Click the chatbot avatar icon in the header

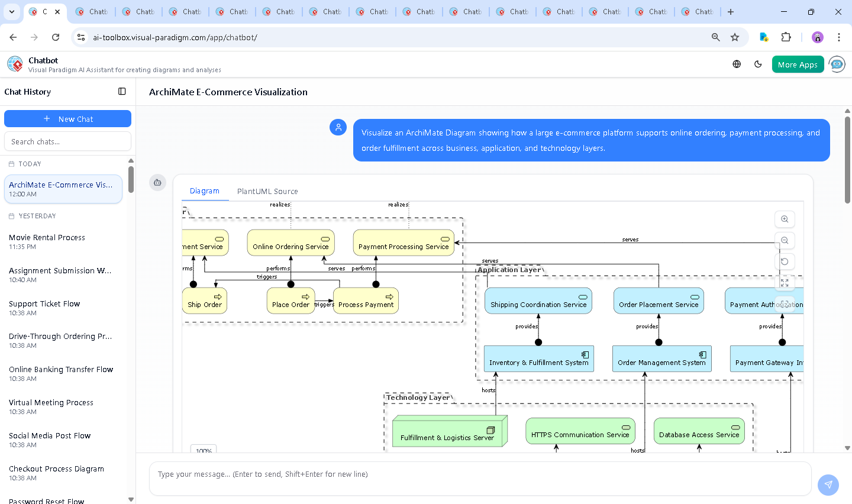837,64
